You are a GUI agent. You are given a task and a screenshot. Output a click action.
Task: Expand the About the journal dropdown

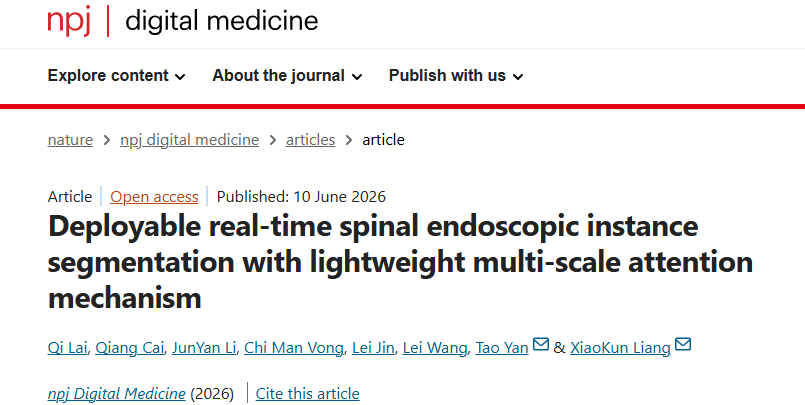[x=288, y=76]
